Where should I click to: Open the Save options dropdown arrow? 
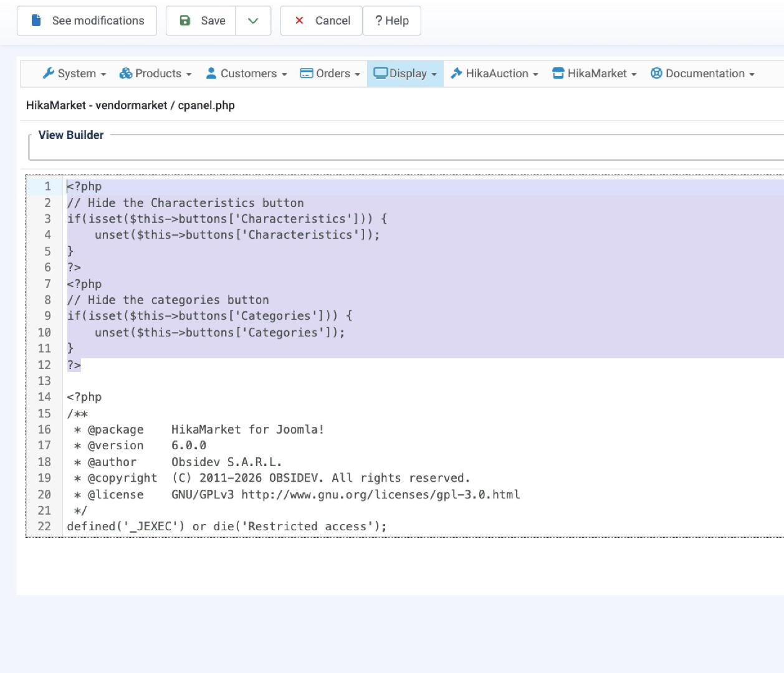click(x=253, y=21)
